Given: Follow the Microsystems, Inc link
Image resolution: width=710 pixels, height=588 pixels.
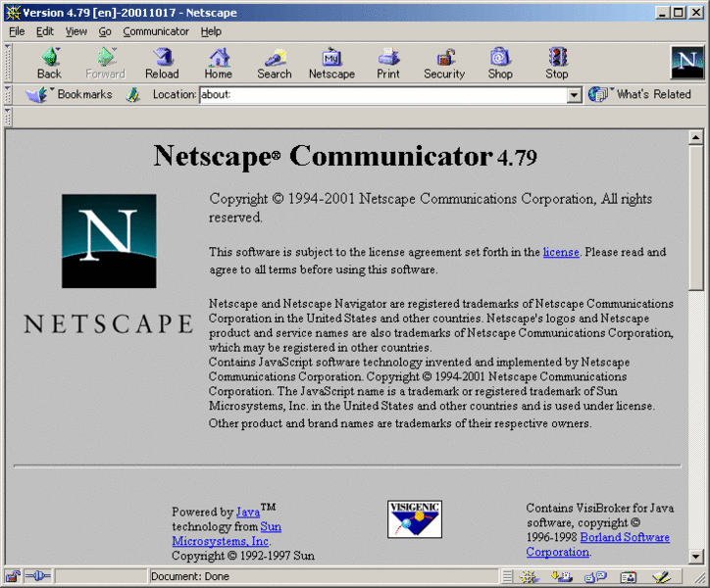Looking at the screenshot, I should tap(221, 541).
